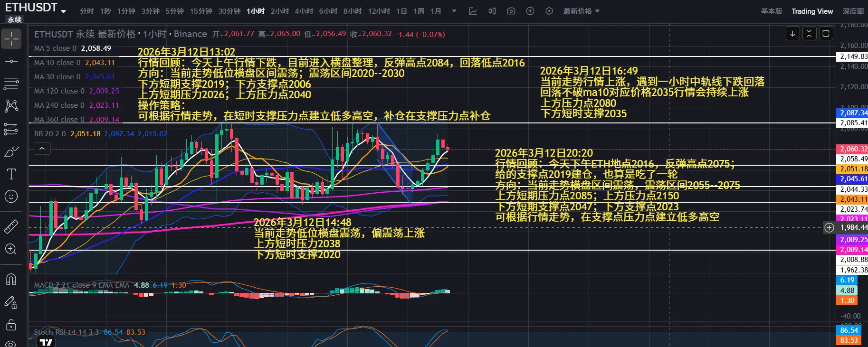Click the 1,984.44 crosshair price label

pyautogui.click(x=852, y=227)
